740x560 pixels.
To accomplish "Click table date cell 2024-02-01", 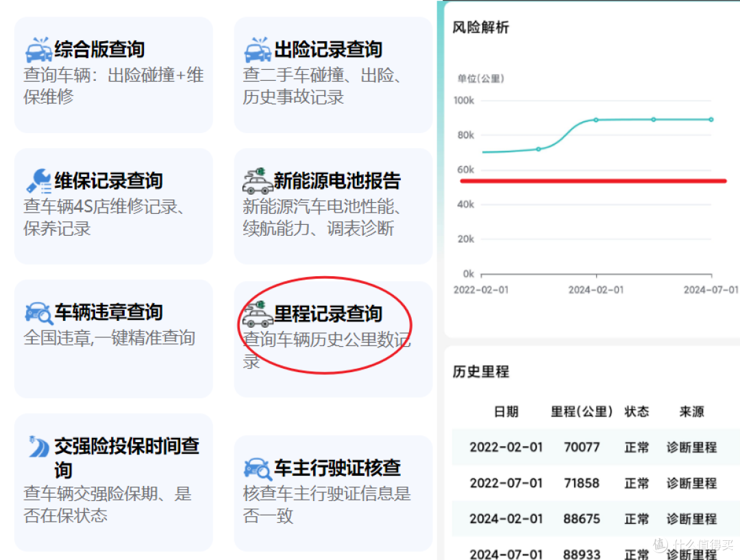I will pyautogui.click(x=506, y=519).
